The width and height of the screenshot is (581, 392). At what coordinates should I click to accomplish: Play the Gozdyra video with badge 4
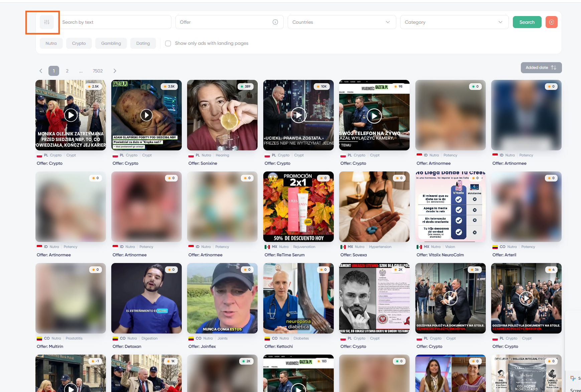tap(526, 298)
